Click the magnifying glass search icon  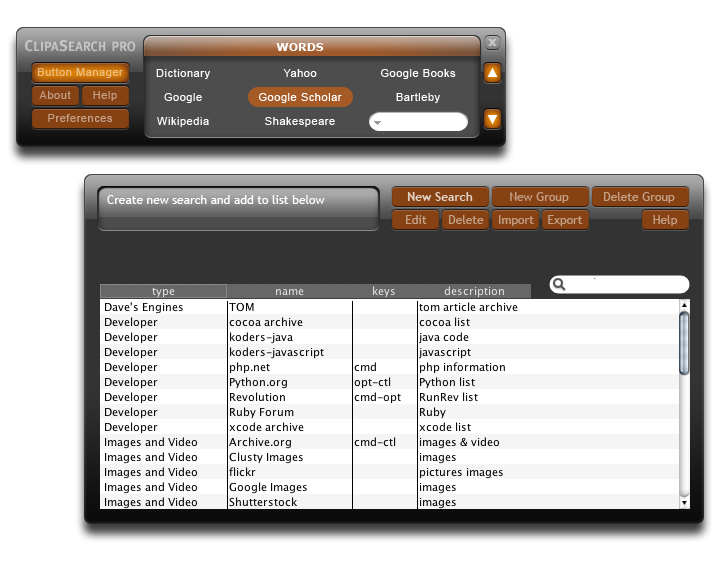pos(560,285)
